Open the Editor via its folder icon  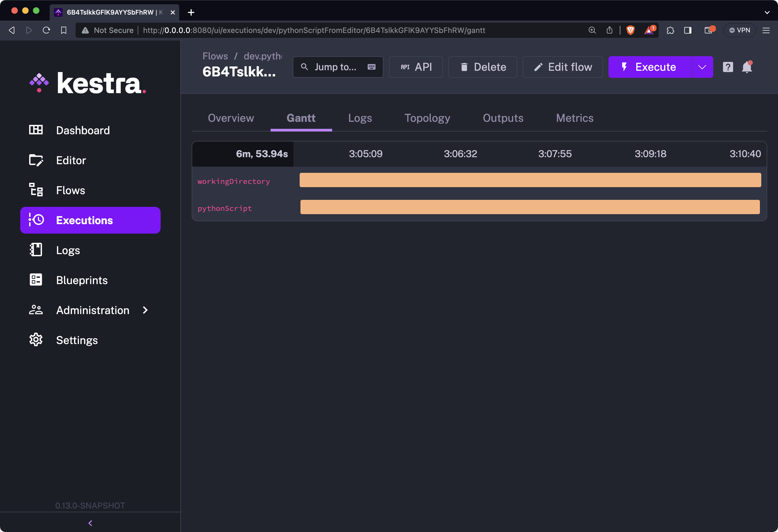pyautogui.click(x=36, y=160)
